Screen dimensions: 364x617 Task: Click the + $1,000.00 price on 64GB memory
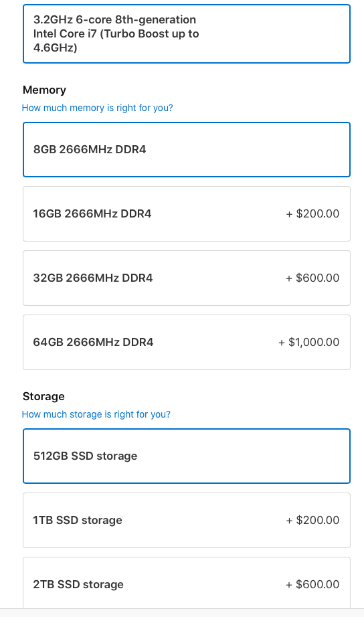point(309,342)
